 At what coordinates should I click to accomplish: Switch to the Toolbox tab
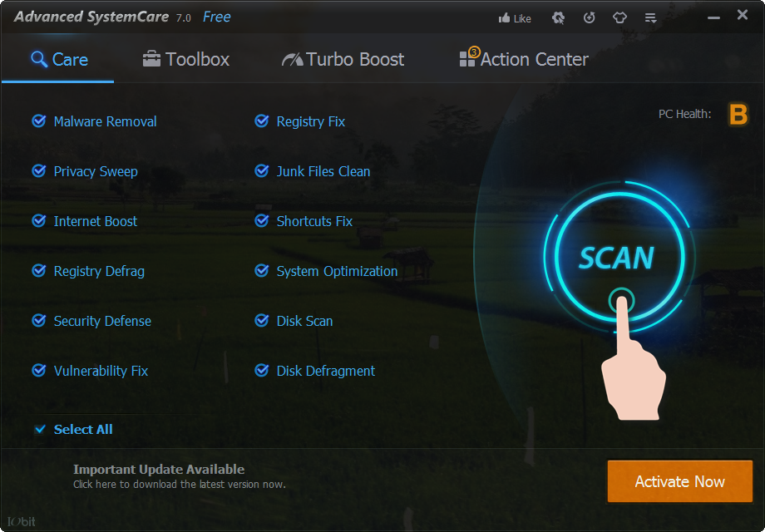point(185,59)
